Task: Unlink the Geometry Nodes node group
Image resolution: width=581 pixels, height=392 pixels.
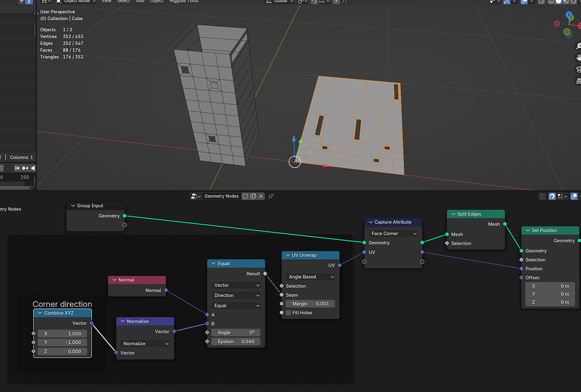Action: 261,196
